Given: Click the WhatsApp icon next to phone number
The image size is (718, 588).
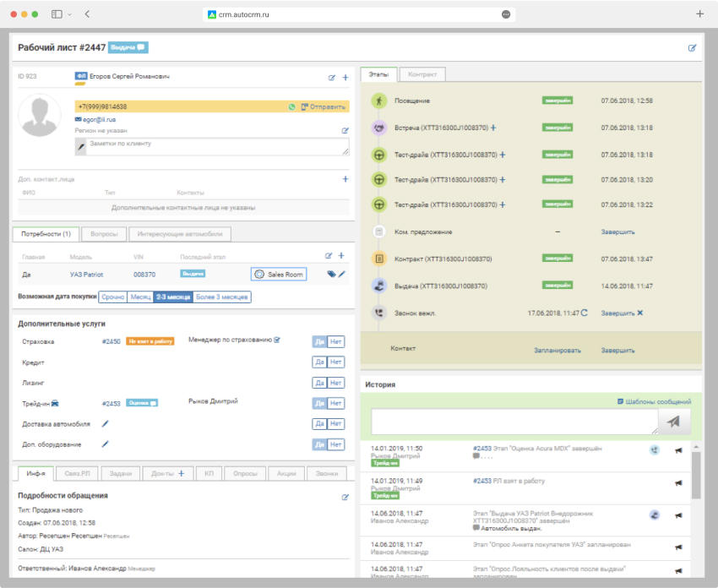Looking at the screenshot, I should coord(292,107).
